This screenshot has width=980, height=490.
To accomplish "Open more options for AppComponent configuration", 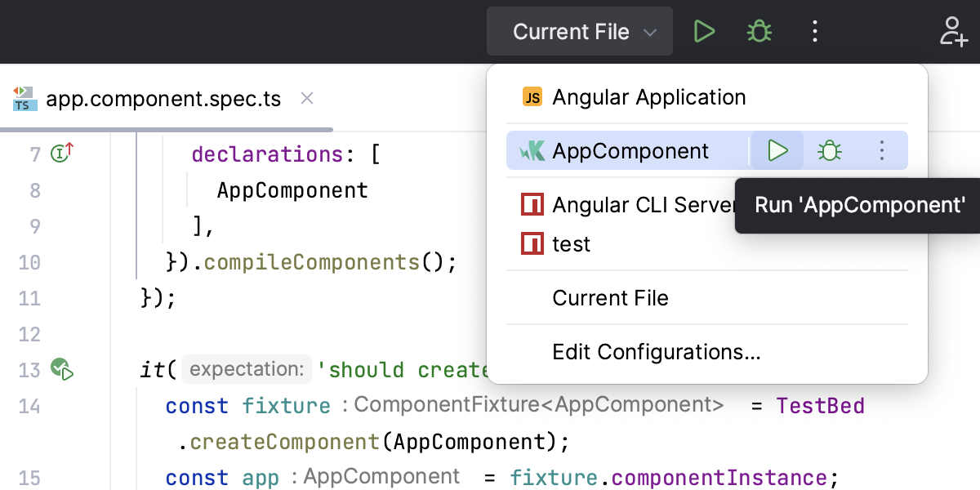I will pos(881,151).
